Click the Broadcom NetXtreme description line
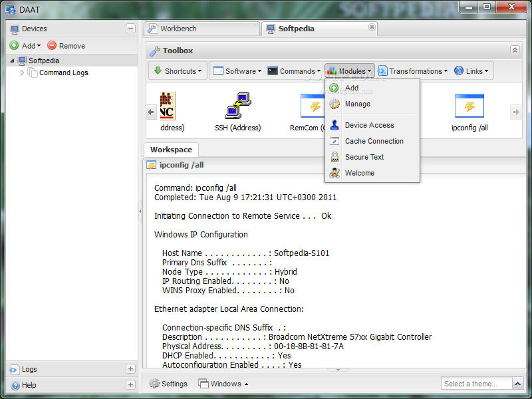Viewport: 532px width, 399px height. 297,337
